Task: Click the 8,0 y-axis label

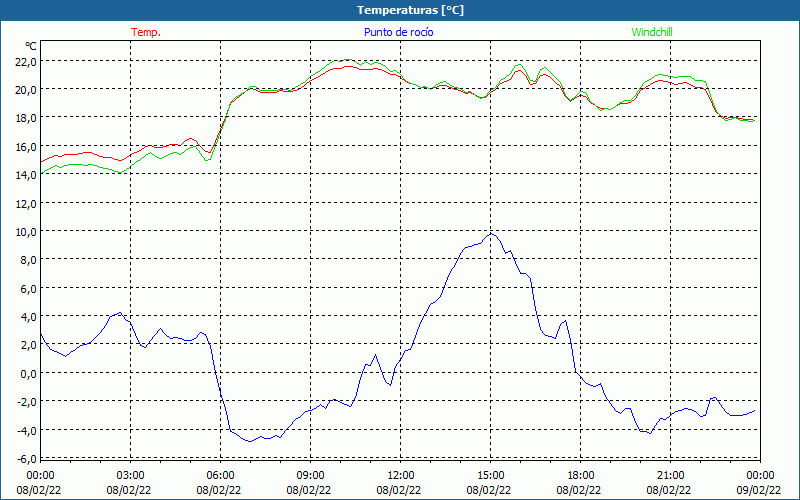Action: [29, 260]
